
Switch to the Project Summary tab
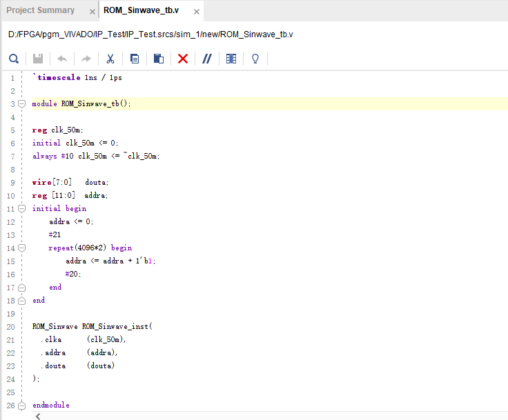41,10
